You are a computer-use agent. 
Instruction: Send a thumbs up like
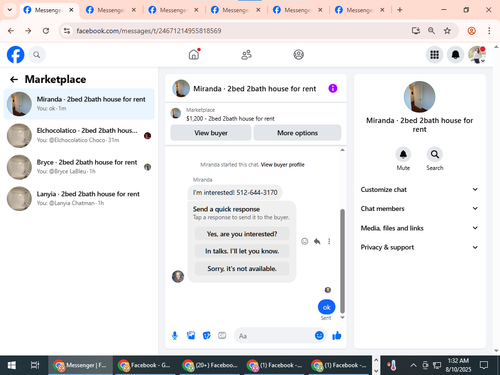[337, 336]
